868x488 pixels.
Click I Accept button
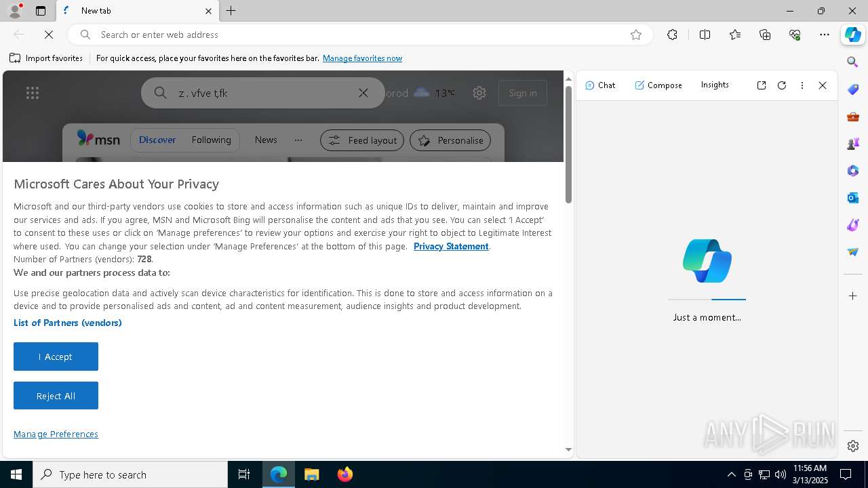coord(56,357)
